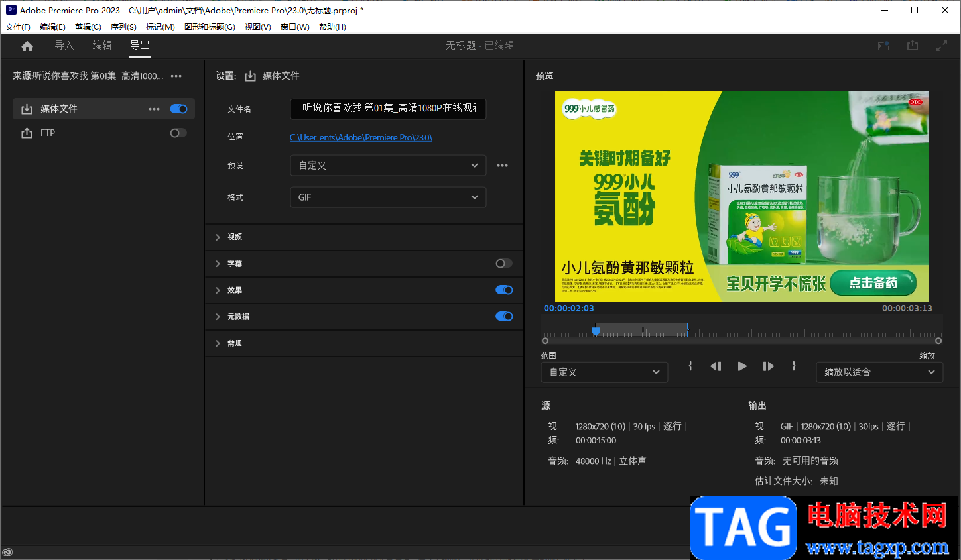Open the 标记(M) menu
This screenshot has width=961, height=560.
[x=160, y=27]
